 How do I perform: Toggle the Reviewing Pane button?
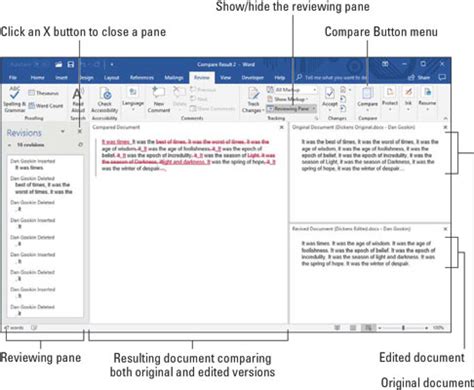288,108
